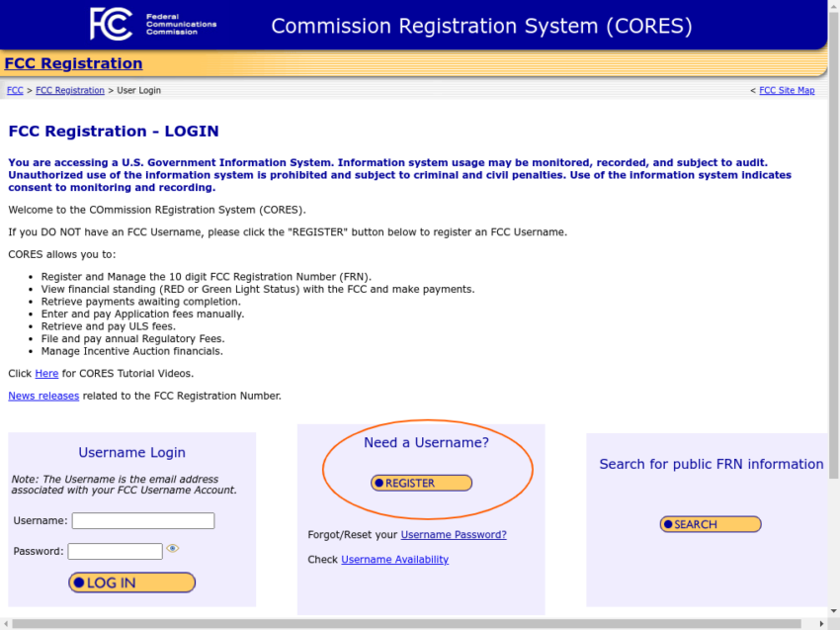Viewport: 840px width, 630px height.
Task: Click the FCC Registration breadcrumb link
Action: click(x=69, y=90)
